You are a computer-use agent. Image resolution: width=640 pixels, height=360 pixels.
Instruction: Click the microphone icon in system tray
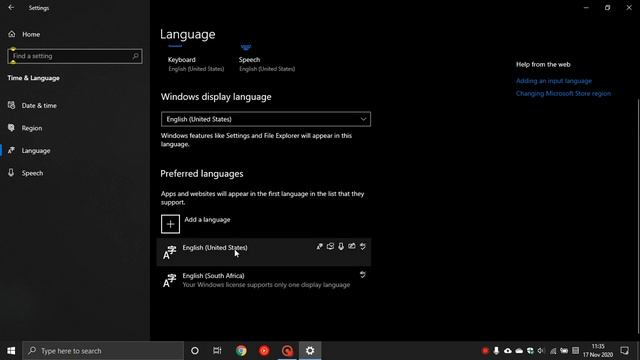point(496,351)
